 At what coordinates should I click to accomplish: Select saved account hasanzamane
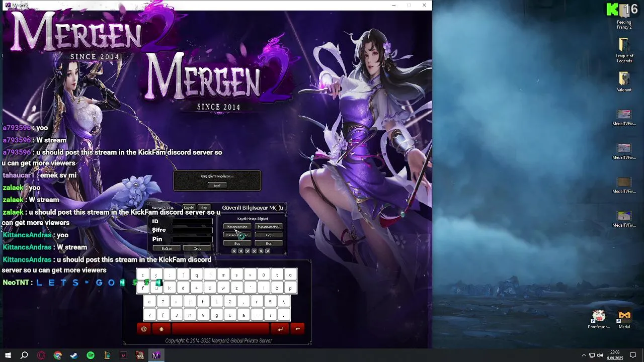click(237, 227)
